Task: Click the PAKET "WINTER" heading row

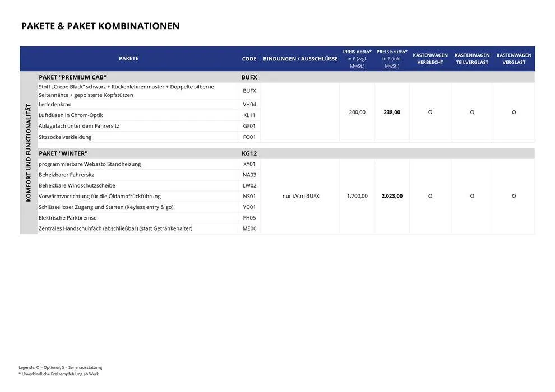Action: tap(63, 153)
